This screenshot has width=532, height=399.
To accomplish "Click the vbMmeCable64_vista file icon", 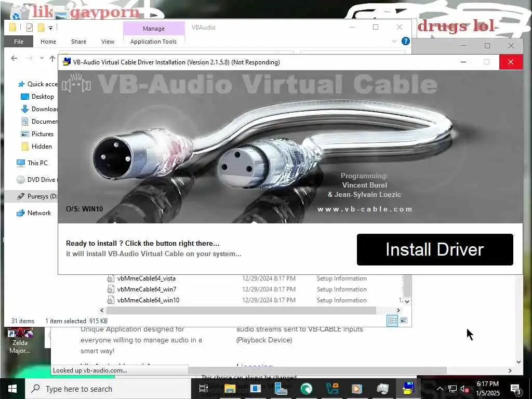I will (x=110, y=278).
